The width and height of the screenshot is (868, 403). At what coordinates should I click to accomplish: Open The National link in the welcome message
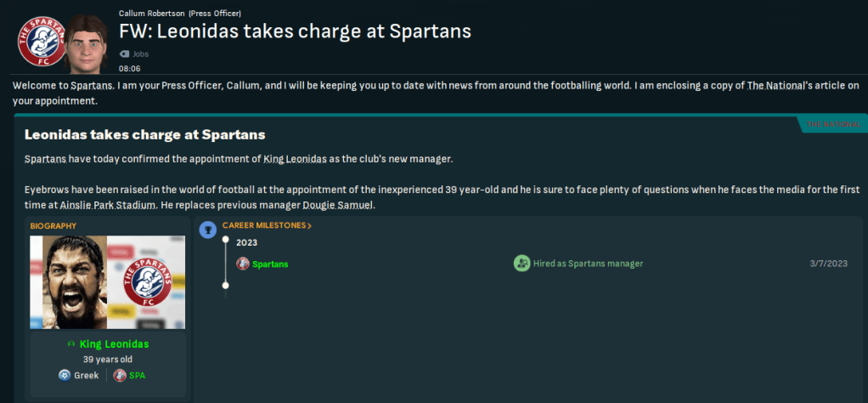pos(775,86)
